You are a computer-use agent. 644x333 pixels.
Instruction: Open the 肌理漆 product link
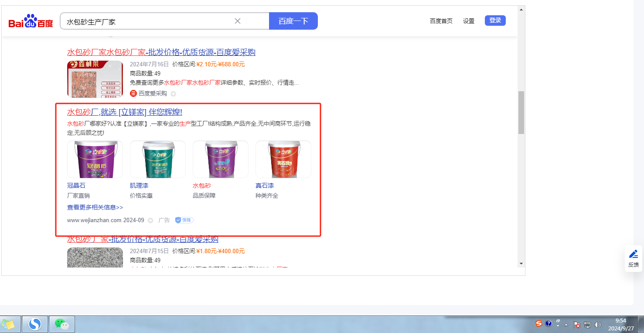(139, 186)
